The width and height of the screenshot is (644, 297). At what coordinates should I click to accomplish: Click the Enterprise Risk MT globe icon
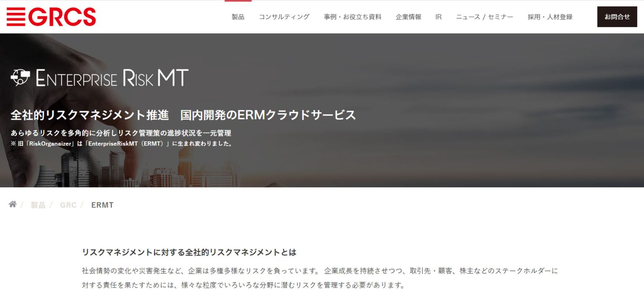20,78
